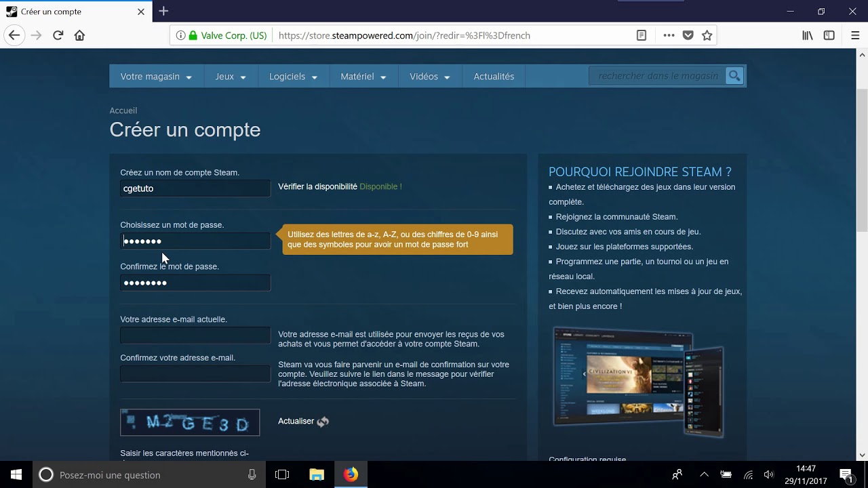Open File Explorer from the taskbar
Viewport: 868px width, 488px height.
tap(316, 474)
